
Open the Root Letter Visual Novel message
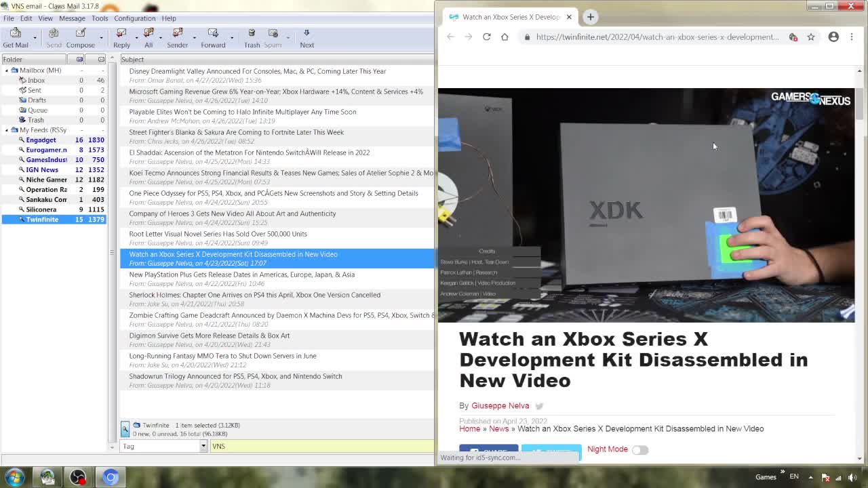(277, 238)
